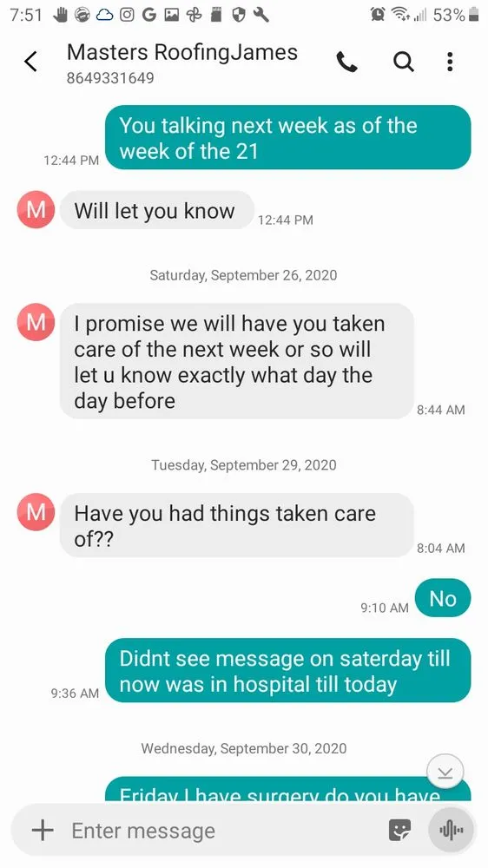Tap the plus attachment icon
Image resolution: width=488 pixels, height=868 pixels.
click(x=43, y=830)
